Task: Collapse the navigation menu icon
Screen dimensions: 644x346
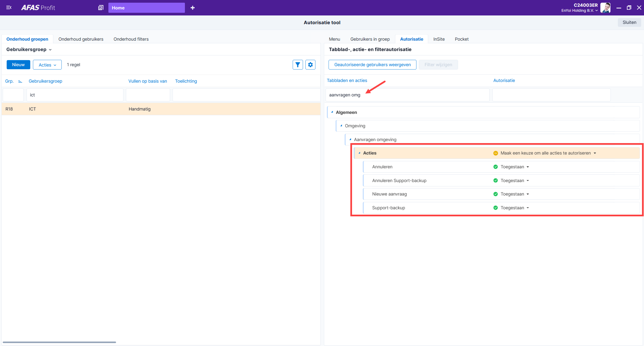Action: (9, 7)
